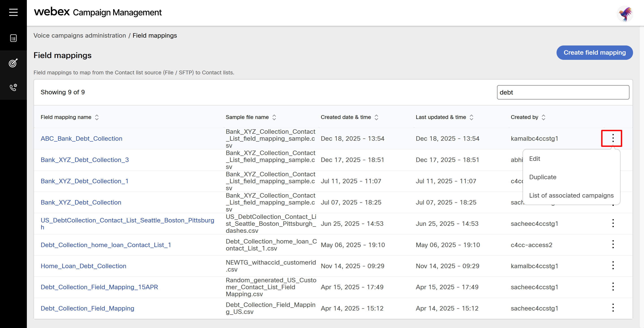Viewport: 644px width, 328px height.
Task: Sort by Field mapping name column
Action: [97, 117]
